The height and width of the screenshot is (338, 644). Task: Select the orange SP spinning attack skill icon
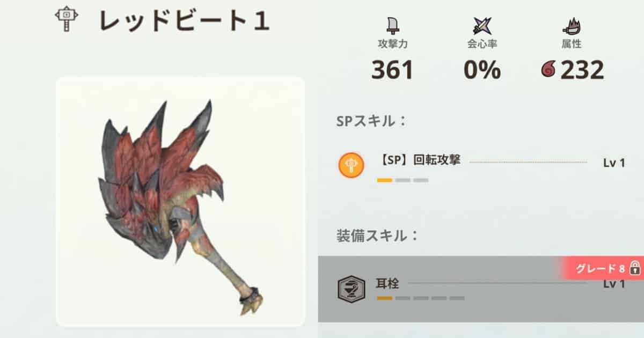(351, 165)
